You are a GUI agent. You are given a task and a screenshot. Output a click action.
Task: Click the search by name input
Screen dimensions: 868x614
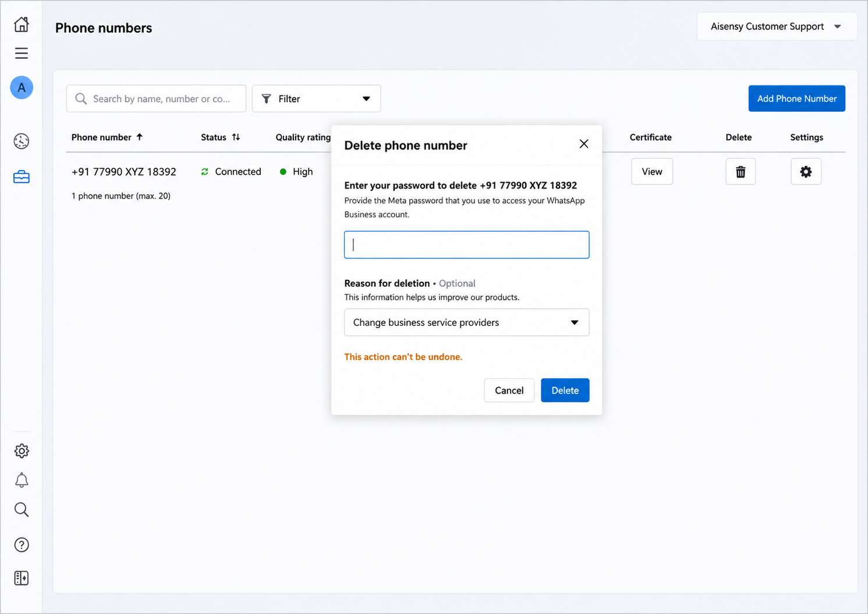tap(156, 99)
